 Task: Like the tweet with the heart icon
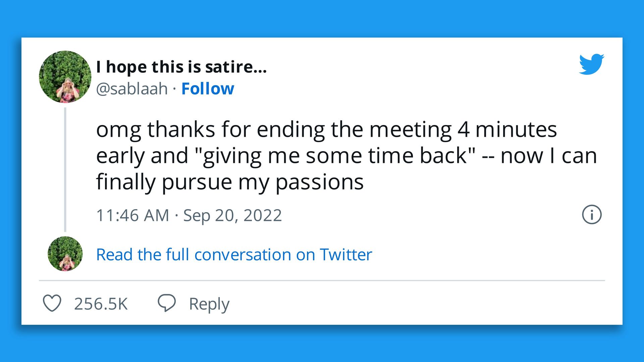coord(52,303)
